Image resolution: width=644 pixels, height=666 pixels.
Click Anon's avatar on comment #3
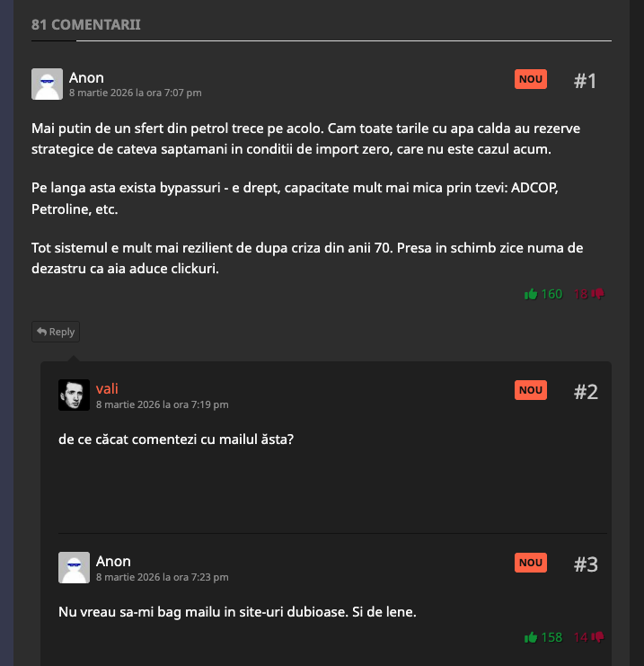click(x=74, y=567)
